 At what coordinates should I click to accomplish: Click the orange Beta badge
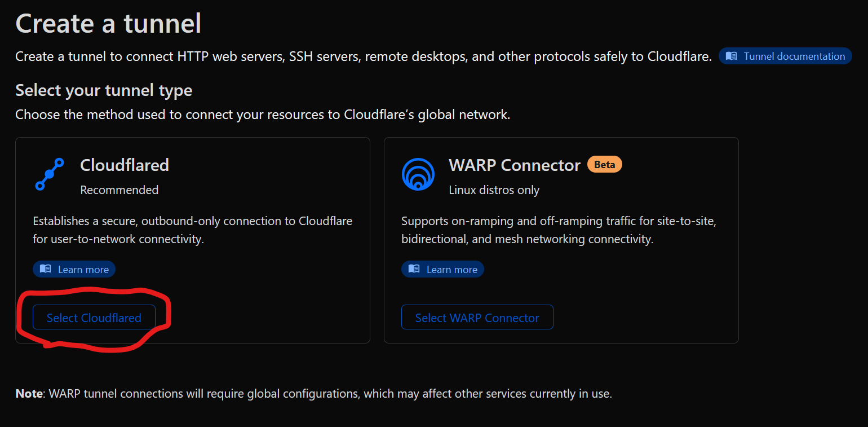tap(604, 165)
